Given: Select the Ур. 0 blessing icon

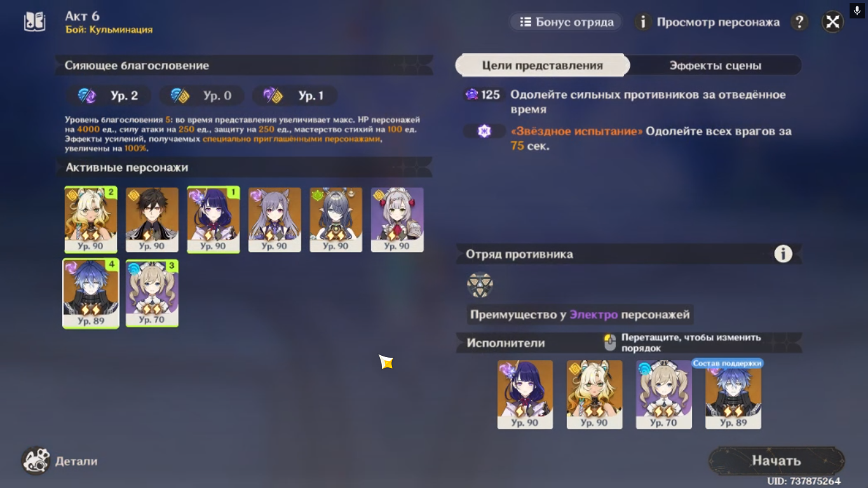Looking at the screenshot, I should coord(180,96).
